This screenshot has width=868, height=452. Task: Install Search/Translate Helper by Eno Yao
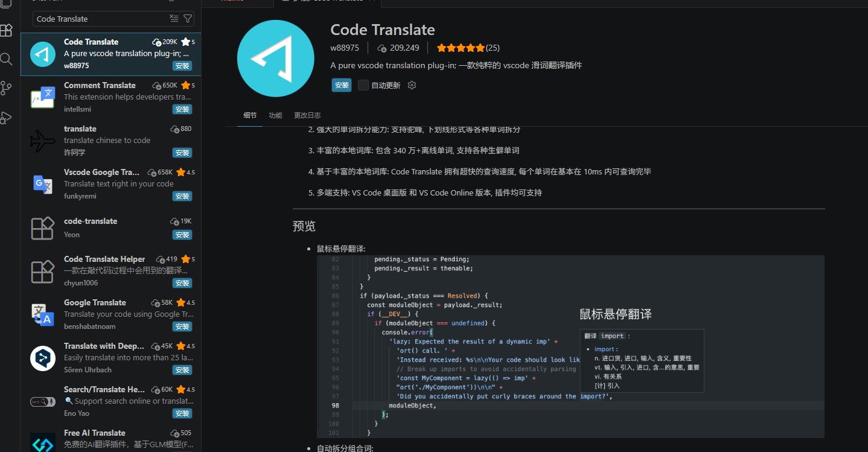coord(182,413)
